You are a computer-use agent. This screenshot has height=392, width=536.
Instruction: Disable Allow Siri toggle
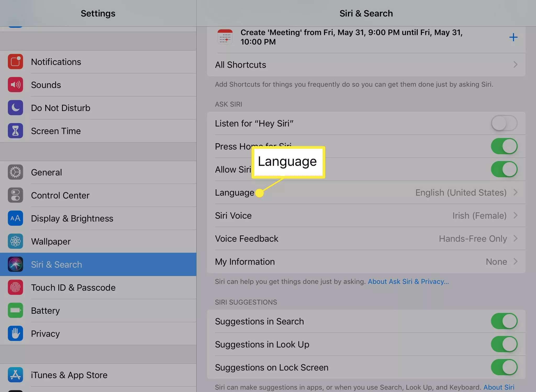(x=504, y=169)
